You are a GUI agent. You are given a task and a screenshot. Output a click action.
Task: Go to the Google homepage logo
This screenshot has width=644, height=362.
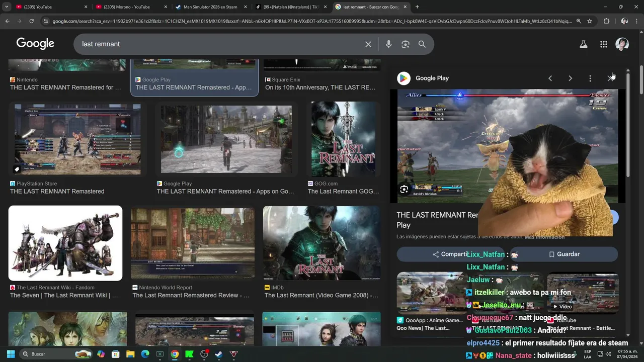[35, 44]
